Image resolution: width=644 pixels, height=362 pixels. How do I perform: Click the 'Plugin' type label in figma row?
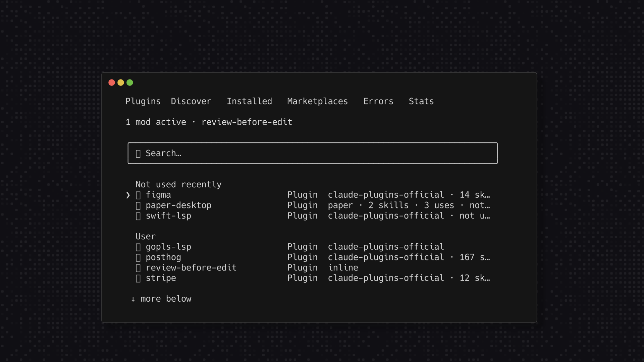(x=302, y=195)
